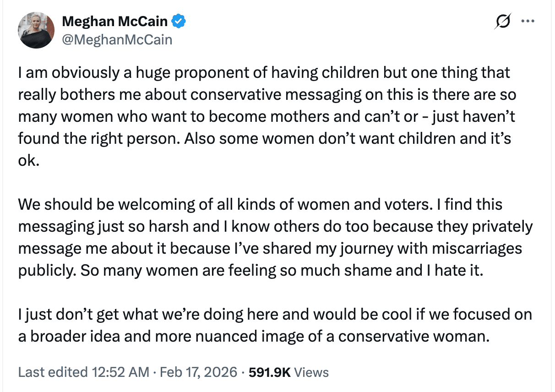Click the blue verified badge

click(178, 21)
